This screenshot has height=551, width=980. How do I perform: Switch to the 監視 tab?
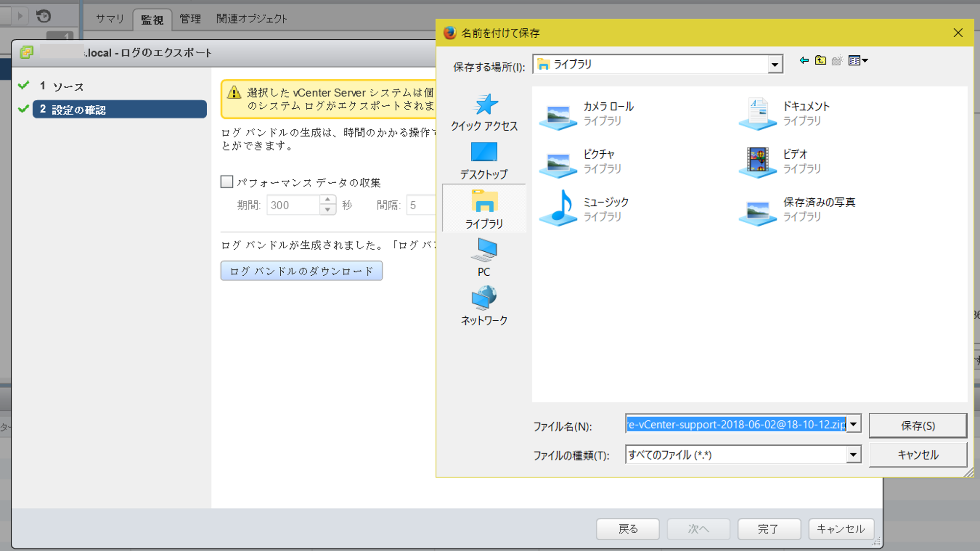coord(152,20)
